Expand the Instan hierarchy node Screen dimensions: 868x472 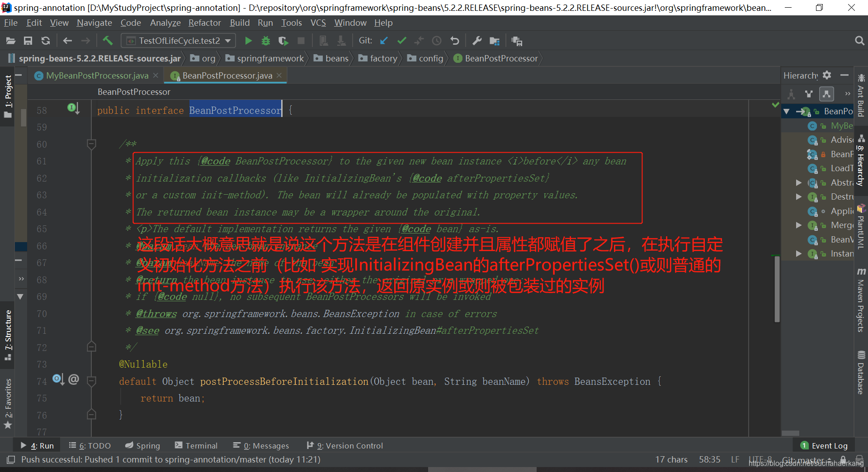pyautogui.click(x=799, y=253)
